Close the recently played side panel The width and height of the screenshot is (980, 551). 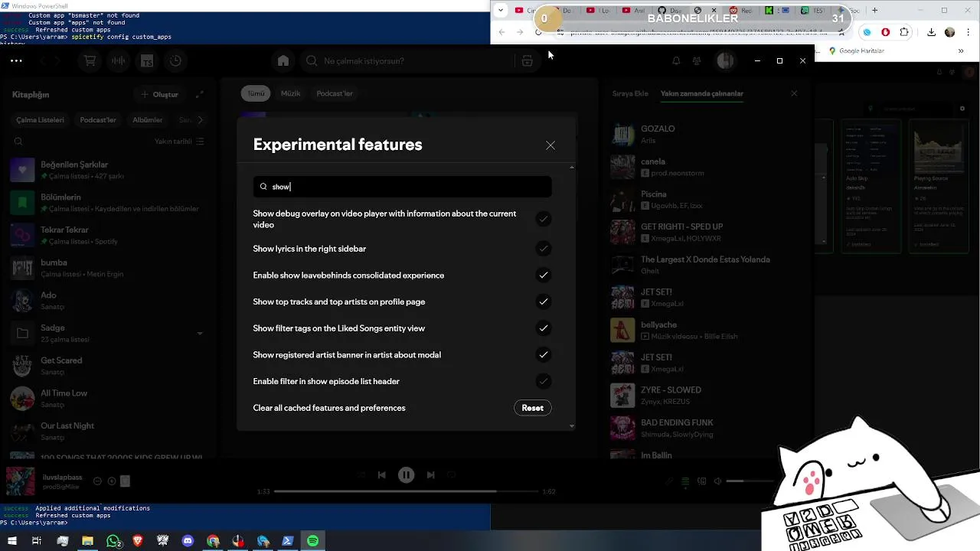[794, 93]
